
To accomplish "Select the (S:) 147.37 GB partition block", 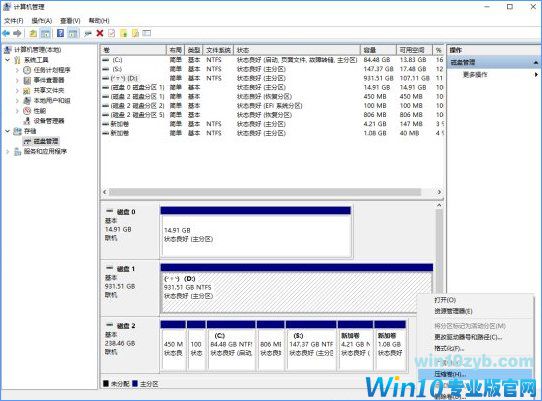I will point(311,345).
